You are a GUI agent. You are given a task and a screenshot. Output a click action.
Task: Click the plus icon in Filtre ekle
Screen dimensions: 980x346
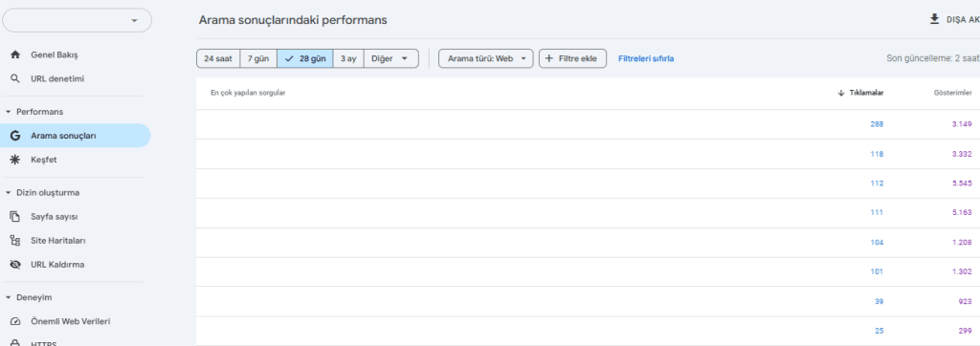(549, 58)
